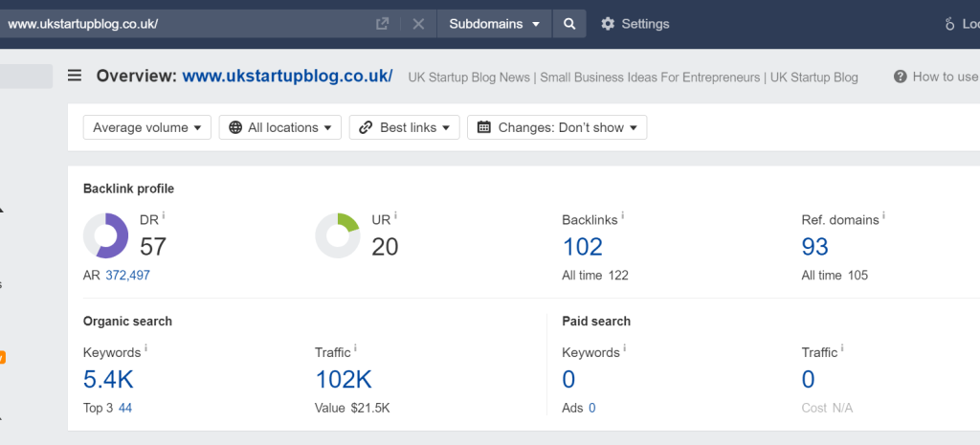
Task: Show the Paid Keywords info icon
Action: point(624,347)
